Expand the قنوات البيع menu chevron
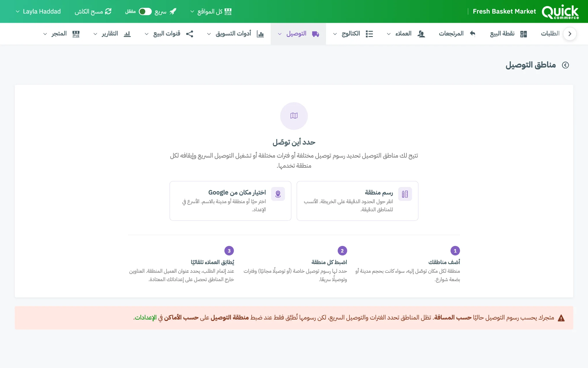The width and height of the screenshot is (588, 368). (x=146, y=34)
